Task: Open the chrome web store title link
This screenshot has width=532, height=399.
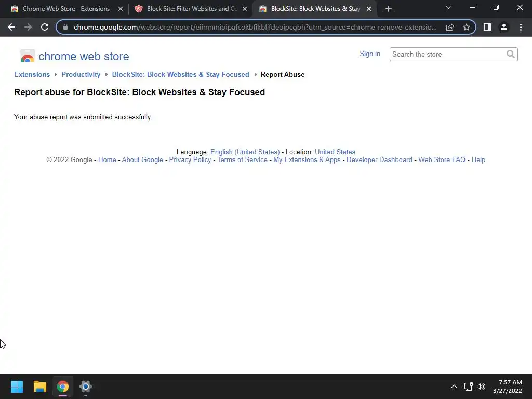Action: point(84,56)
